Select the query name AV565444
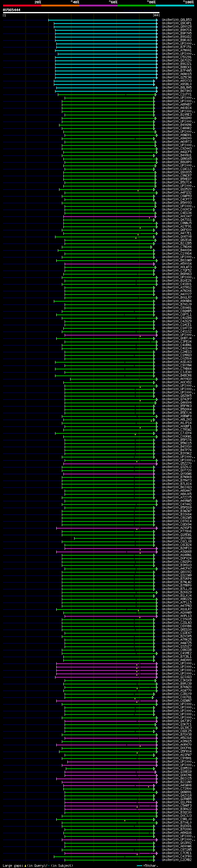 click(x=11, y=10)
